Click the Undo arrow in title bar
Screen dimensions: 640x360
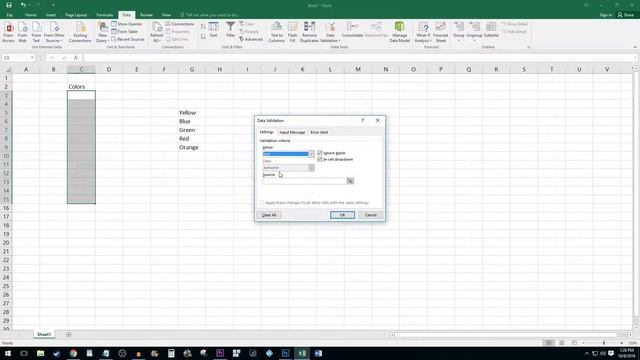coord(23,5)
